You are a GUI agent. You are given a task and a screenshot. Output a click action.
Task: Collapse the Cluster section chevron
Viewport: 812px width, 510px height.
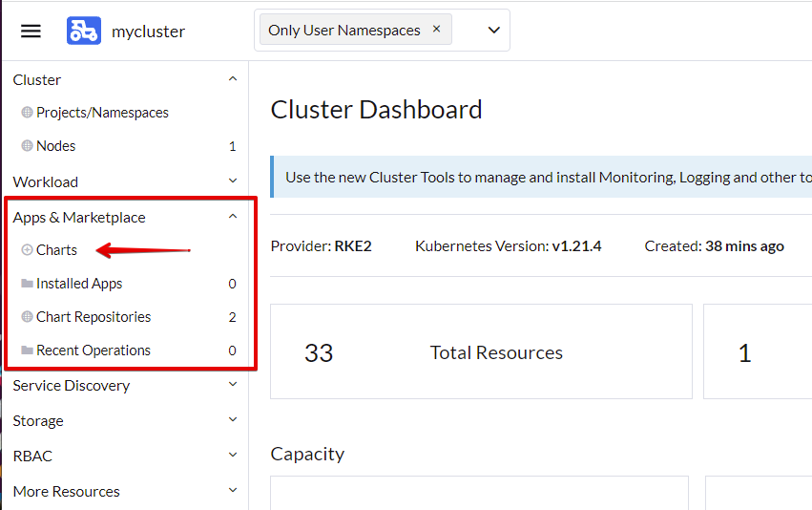point(233,78)
